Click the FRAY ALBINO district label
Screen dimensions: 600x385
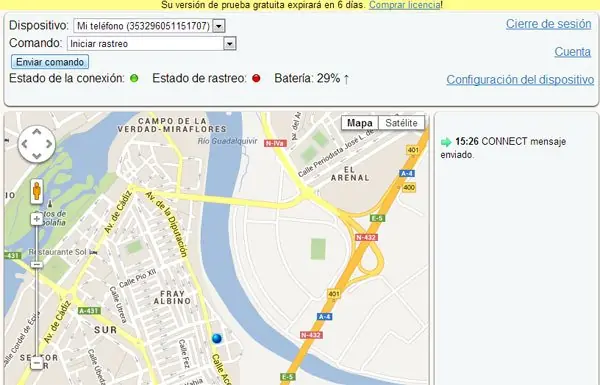point(172,297)
